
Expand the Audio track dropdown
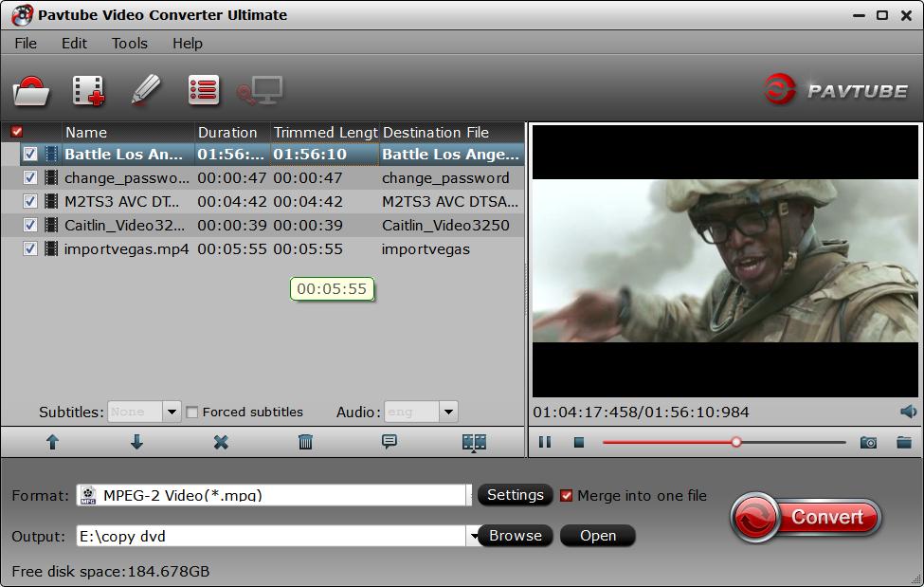coord(448,412)
